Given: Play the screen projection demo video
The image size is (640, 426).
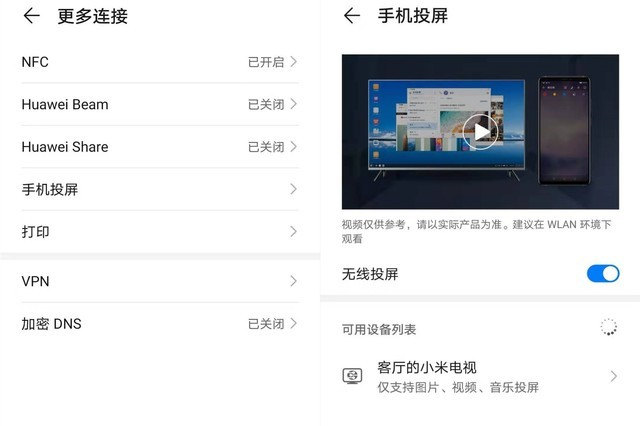Looking at the screenshot, I should point(480,132).
